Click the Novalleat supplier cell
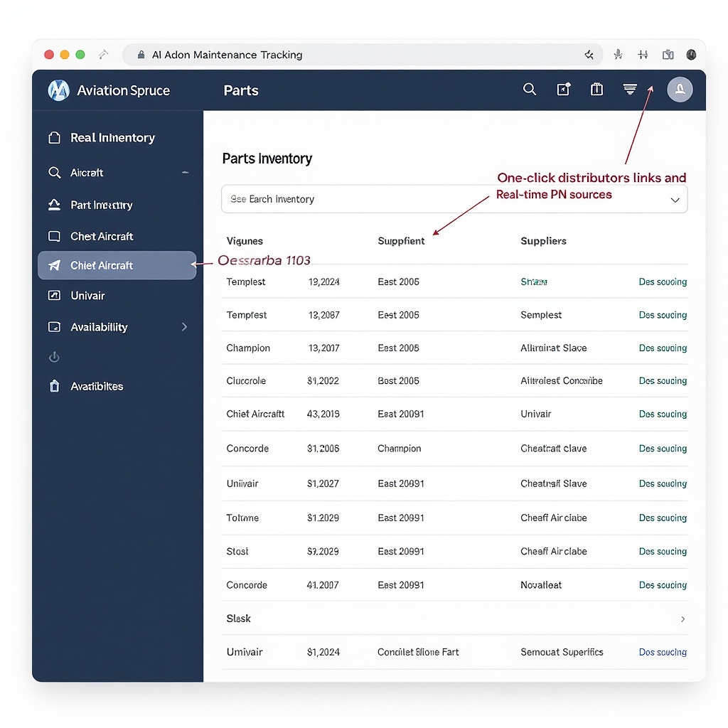The image size is (728, 728). (x=541, y=585)
